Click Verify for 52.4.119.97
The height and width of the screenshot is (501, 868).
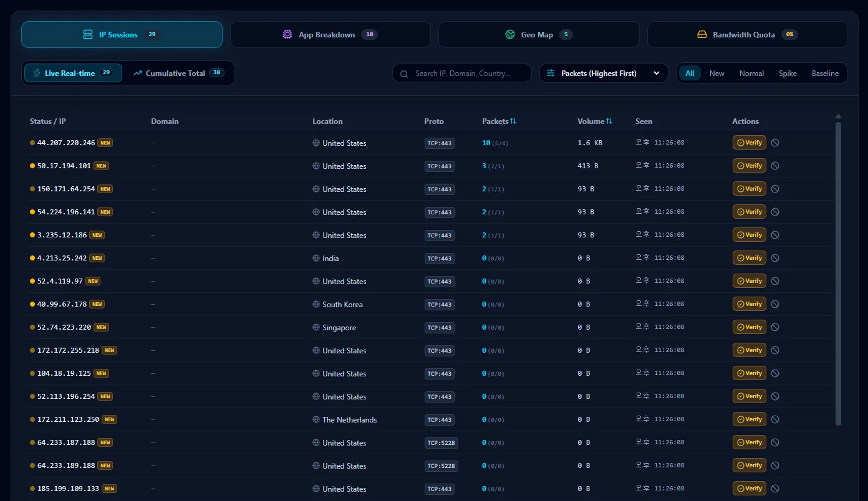pyautogui.click(x=750, y=281)
